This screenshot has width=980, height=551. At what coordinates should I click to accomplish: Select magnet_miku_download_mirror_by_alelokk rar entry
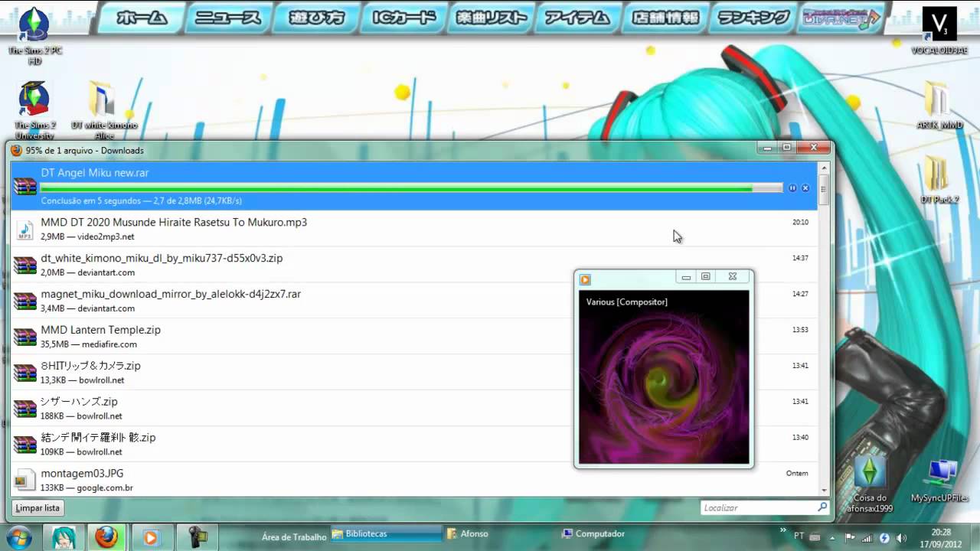click(x=414, y=301)
